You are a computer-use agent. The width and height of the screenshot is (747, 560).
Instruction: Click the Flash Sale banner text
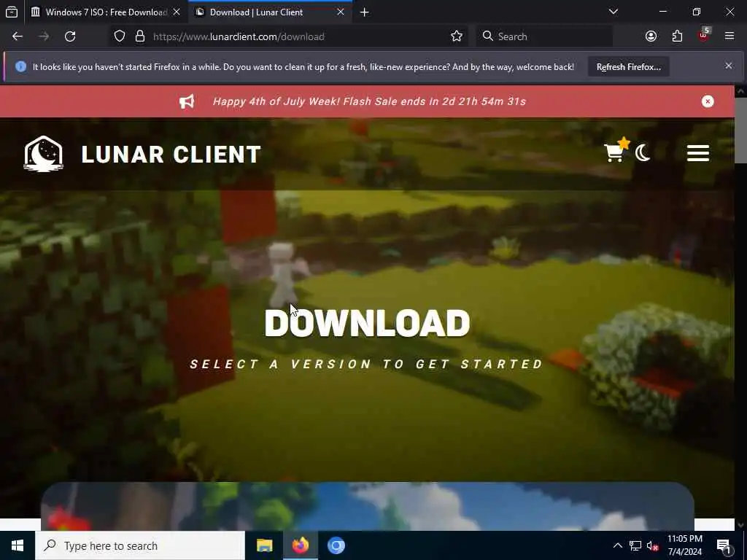(x=369, y=101)
